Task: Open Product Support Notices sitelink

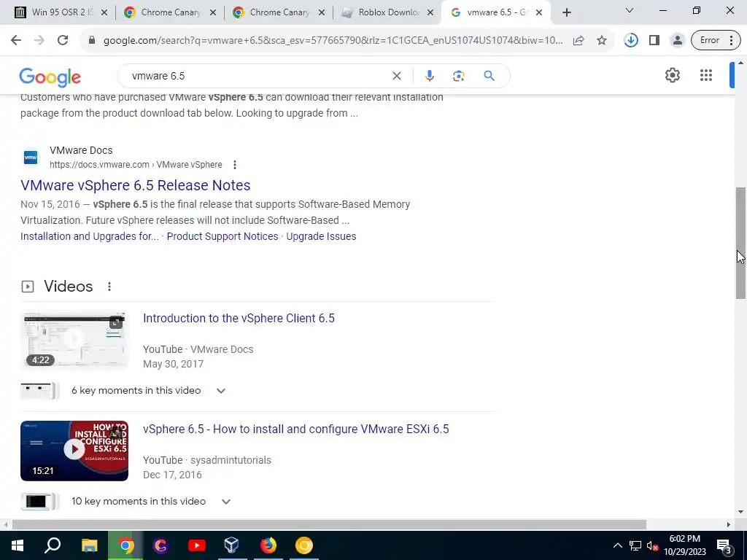Action: coord(222,236)
